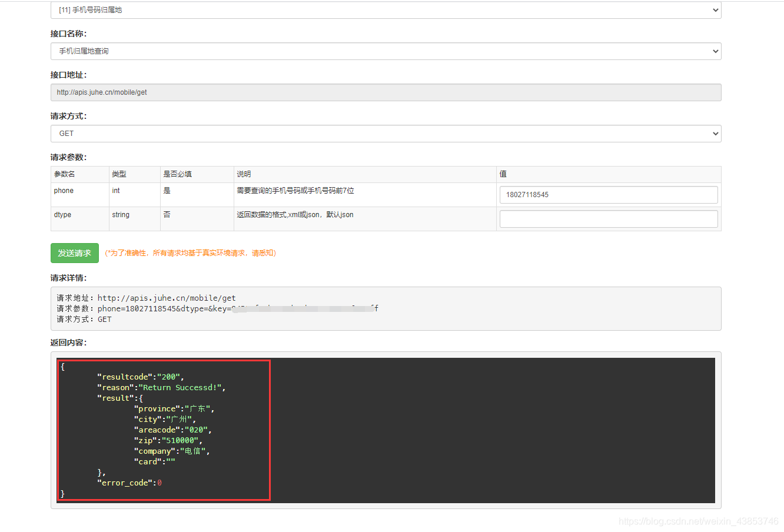Click the green 发送请求 button

tap(75, 253)
